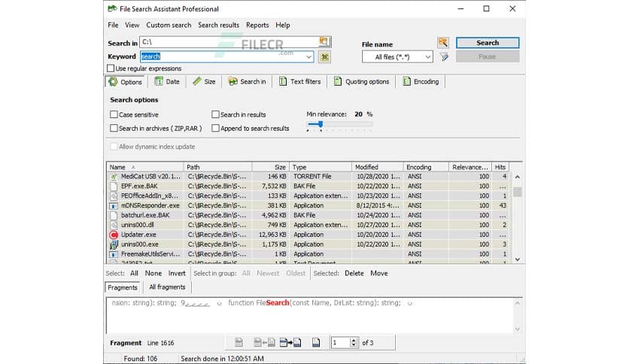Sort by the Size column header
629x364 pixels.
pyautogui.click(x=270, y=167)
